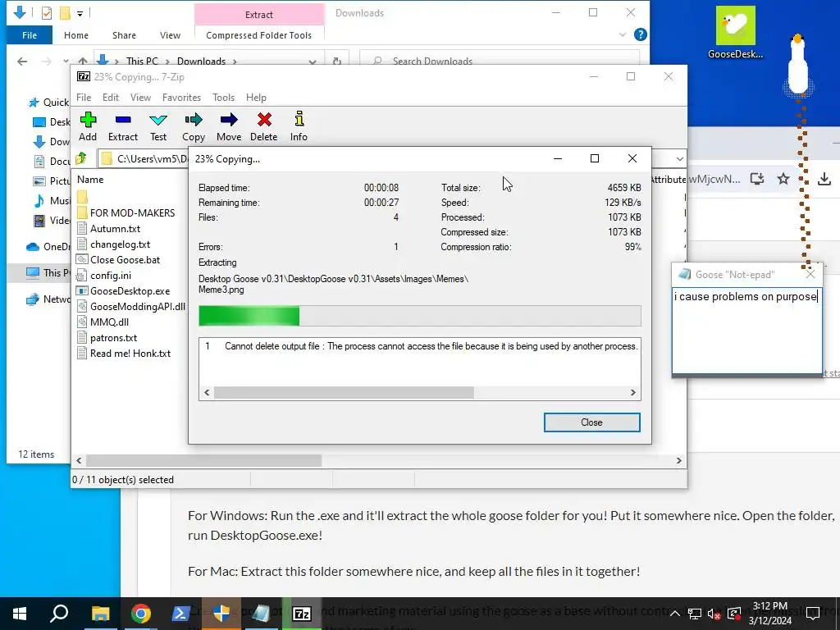Open the View menu in 7-Zip

(x=140, y=98)
